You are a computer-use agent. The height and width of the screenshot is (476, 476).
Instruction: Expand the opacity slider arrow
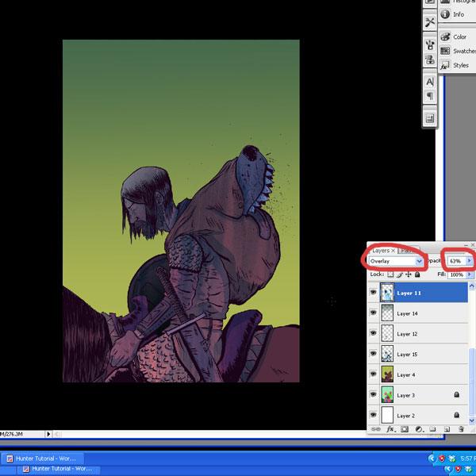coord(469,260)
